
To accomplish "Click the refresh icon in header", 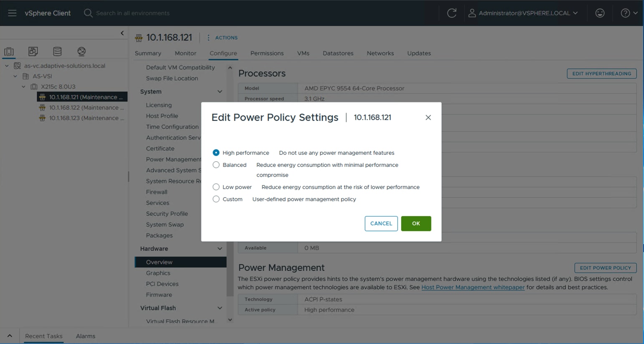I will click(x=451, y=13).
